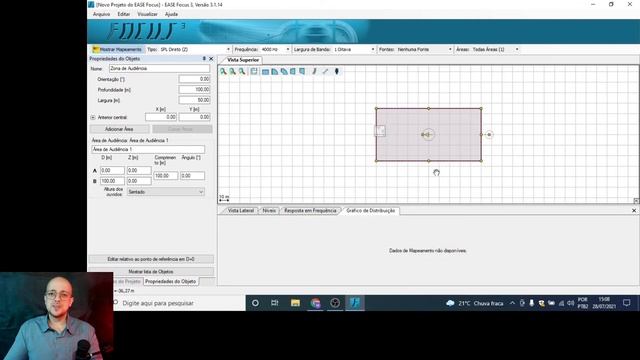
Task: Open the Altura dos ouvidos Sentado dropdown
Action: click(165, 192)
